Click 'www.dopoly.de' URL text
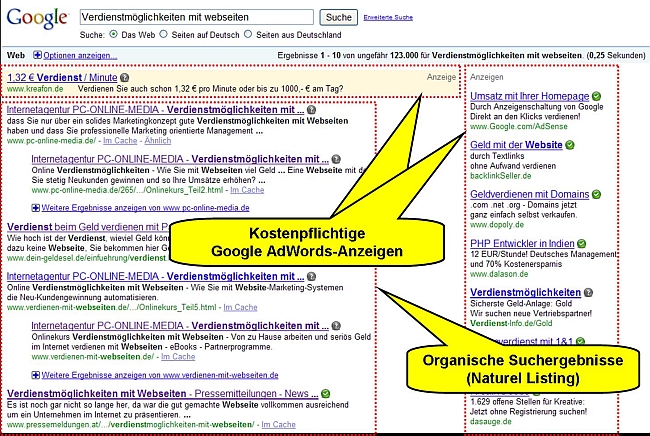The height and width of the screenshot is (436, 650). pyautogui.click(x=497, y=225)
